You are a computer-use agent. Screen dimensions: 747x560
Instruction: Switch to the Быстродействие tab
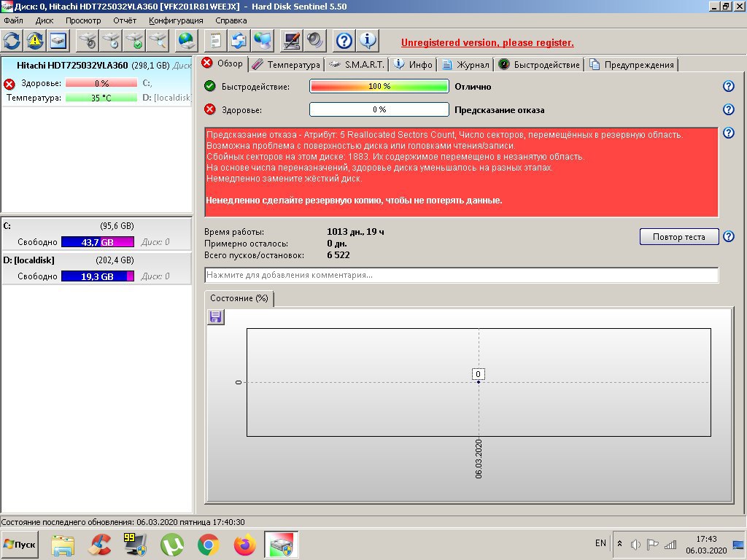pos(539,65)
